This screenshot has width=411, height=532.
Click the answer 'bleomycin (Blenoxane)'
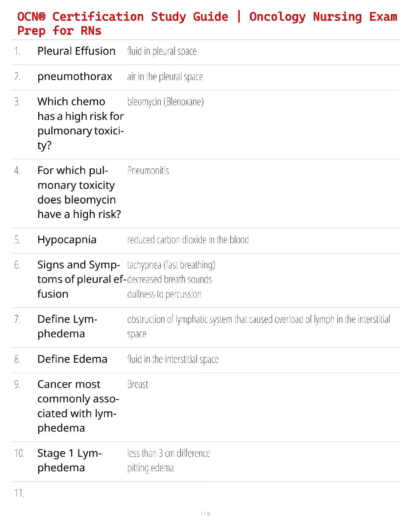click(165, 102)
